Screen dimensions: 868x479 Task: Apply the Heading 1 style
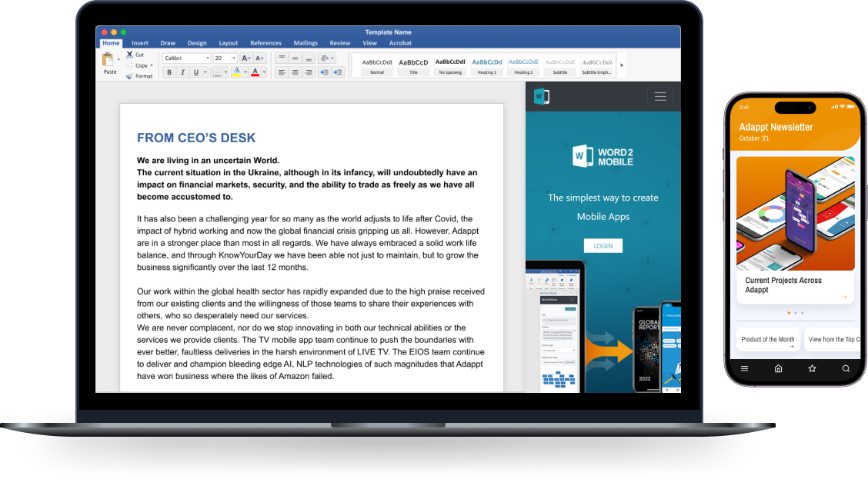pyautogui.click(x=486, y=66)
